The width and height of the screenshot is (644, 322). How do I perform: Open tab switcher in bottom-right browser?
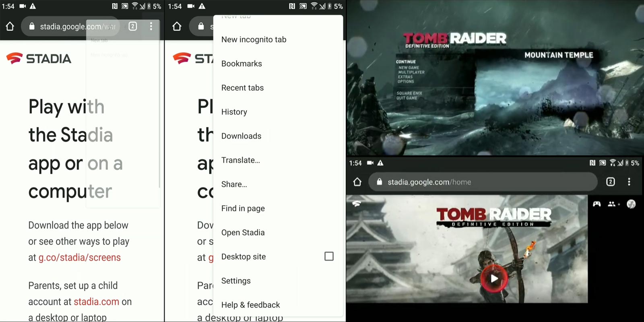611,182
